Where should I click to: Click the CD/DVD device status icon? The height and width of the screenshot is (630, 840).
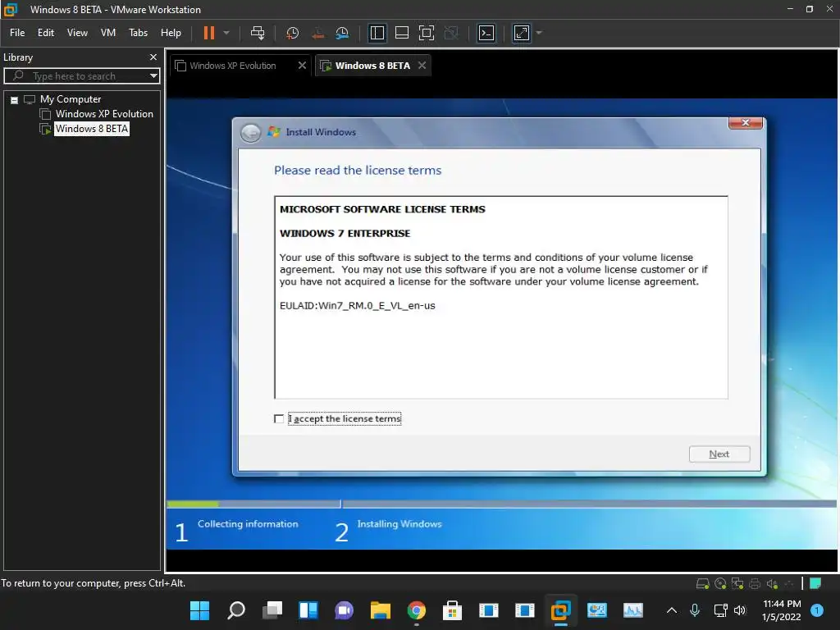click(x=720, y=584)
